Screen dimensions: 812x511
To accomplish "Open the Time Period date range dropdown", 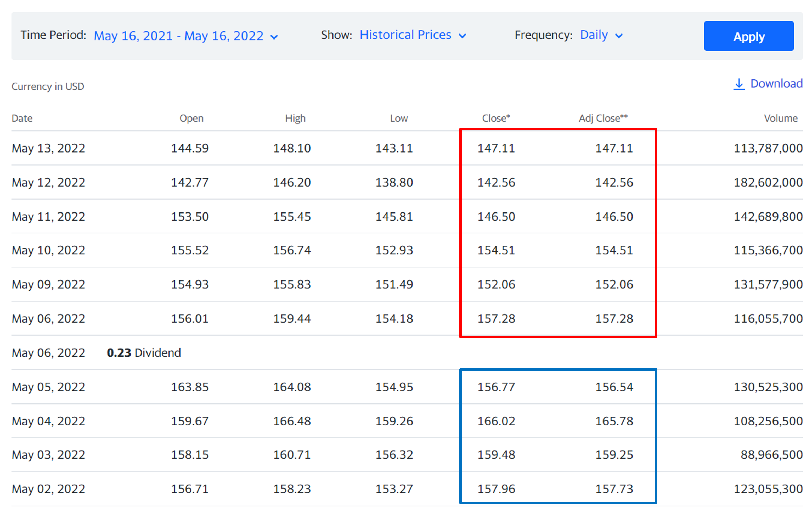I will [x=178, y=36].
